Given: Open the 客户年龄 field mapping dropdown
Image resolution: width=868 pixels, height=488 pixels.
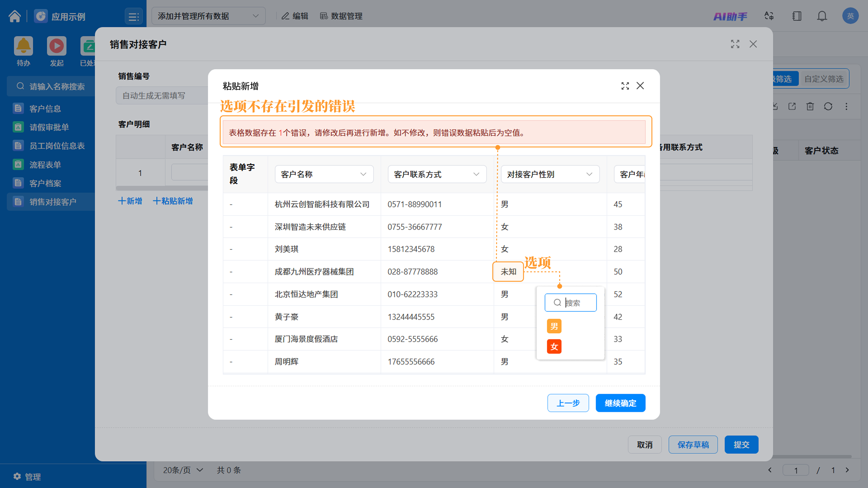Looking at the screenshot, I should tap(630, 174).
